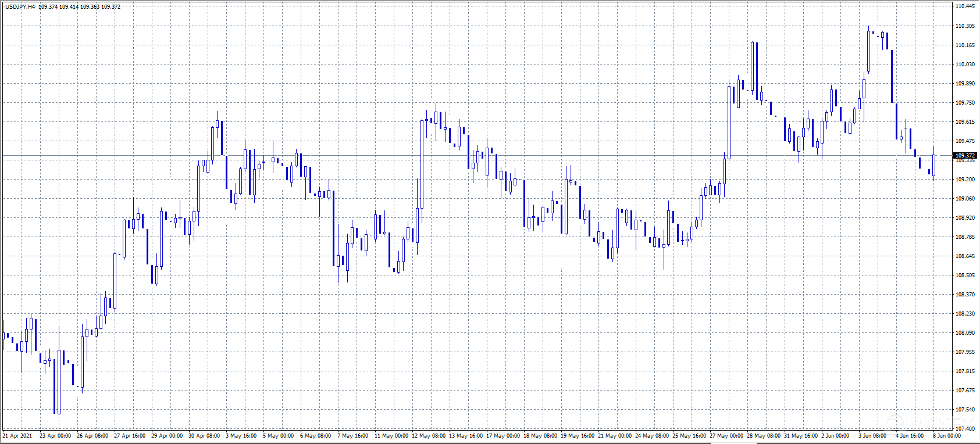
Task: Click the 107.400 bottom price label
Action: pos(965,429)
